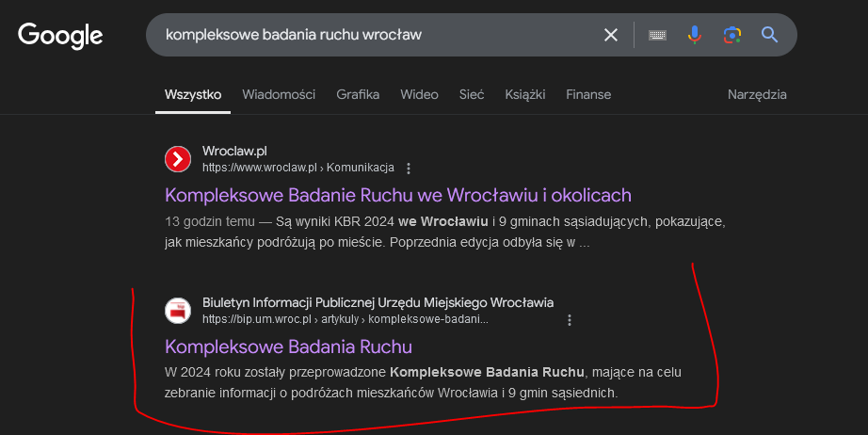This screenshot has width=868, height=435.
Task: Open the Kompleksowe Badania Ruchu BIP link
Action: [x=288, y=347]
